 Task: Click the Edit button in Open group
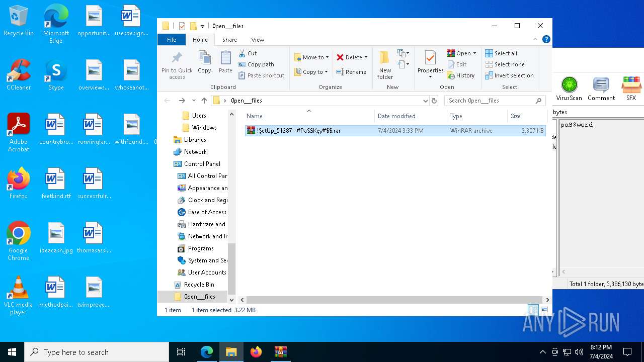coord(457,64)
